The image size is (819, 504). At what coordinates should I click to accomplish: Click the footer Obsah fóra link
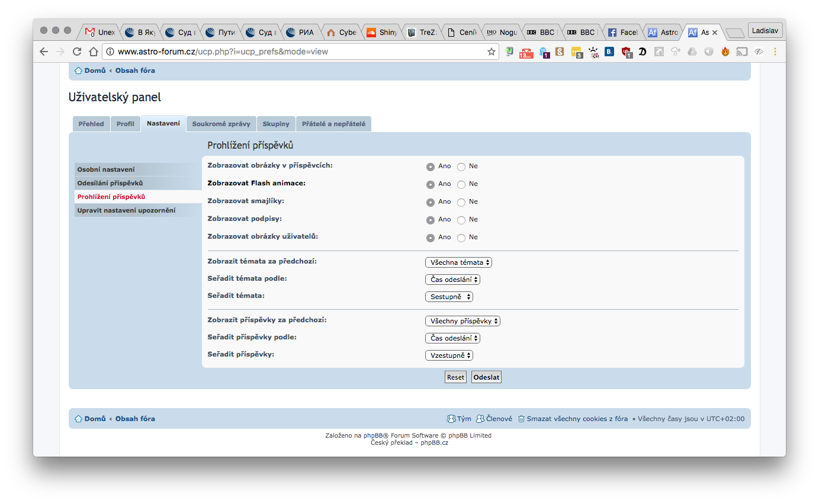[x=135, y=419]
